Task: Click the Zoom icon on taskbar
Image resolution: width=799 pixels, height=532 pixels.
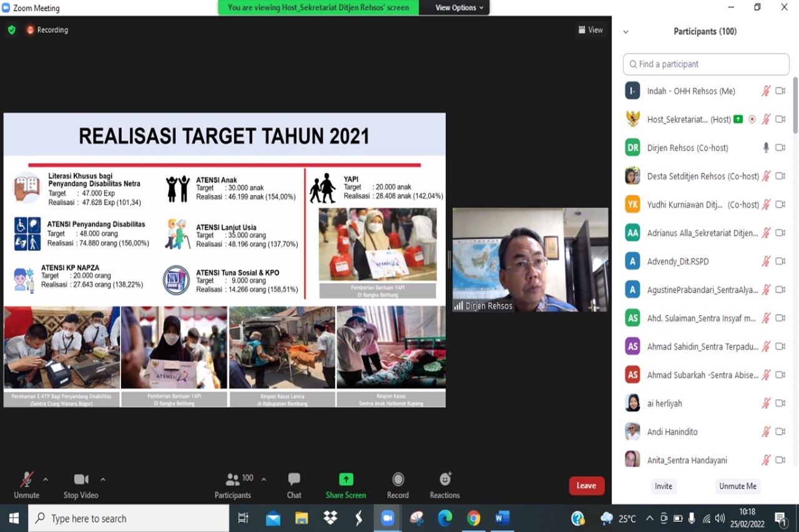Action: click(388, 518)
